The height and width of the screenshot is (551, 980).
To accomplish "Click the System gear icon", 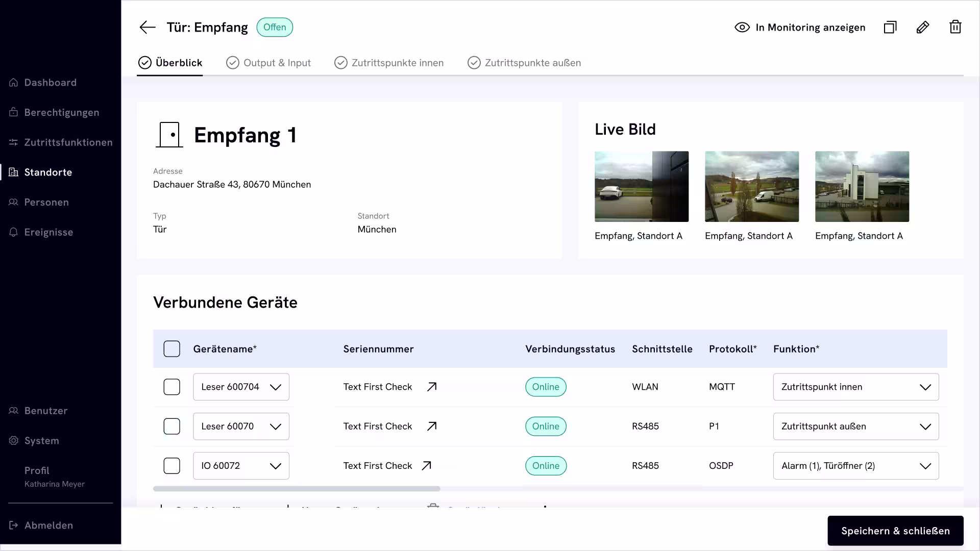I will click(x=14, y=440).
